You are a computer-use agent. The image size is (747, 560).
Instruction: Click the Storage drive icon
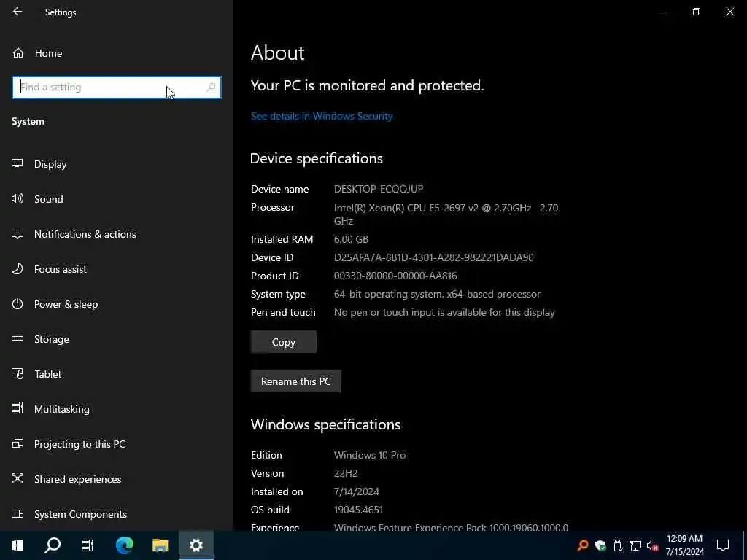18,338
